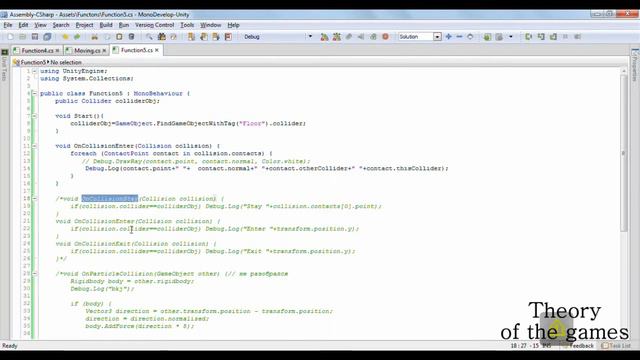Collapse the Function5 class fold on line 4
The width and height of the screenshot is (640, 360).
35,93
